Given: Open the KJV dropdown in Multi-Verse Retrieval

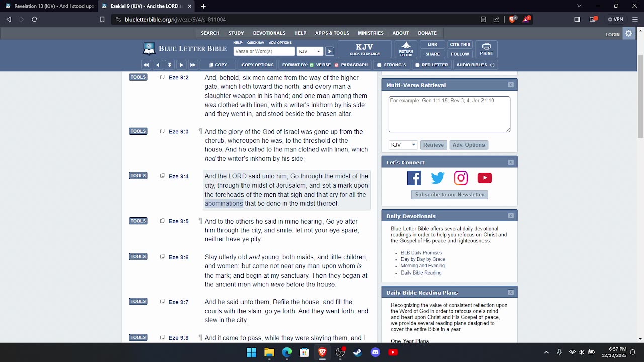Looking at the screenshot, I should pyautogui.click(x=403, y=145).
